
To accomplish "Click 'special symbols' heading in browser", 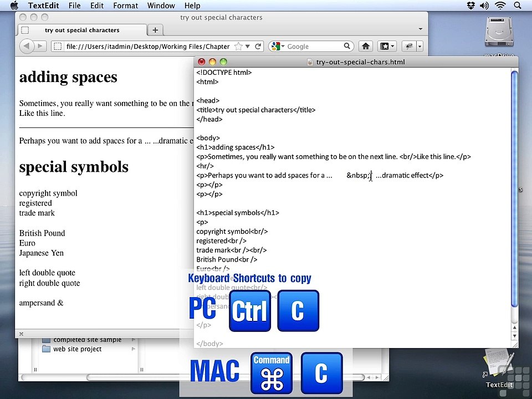I will (74, 167).
